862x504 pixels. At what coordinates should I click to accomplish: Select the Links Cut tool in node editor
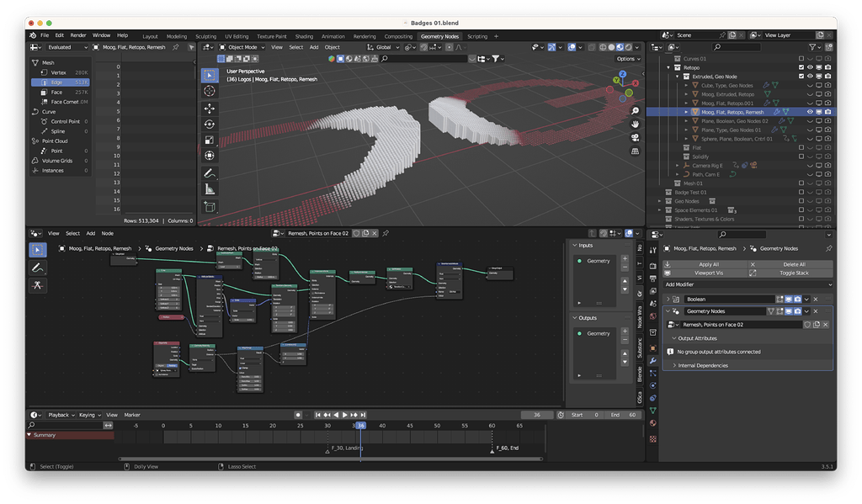point(37,285)
